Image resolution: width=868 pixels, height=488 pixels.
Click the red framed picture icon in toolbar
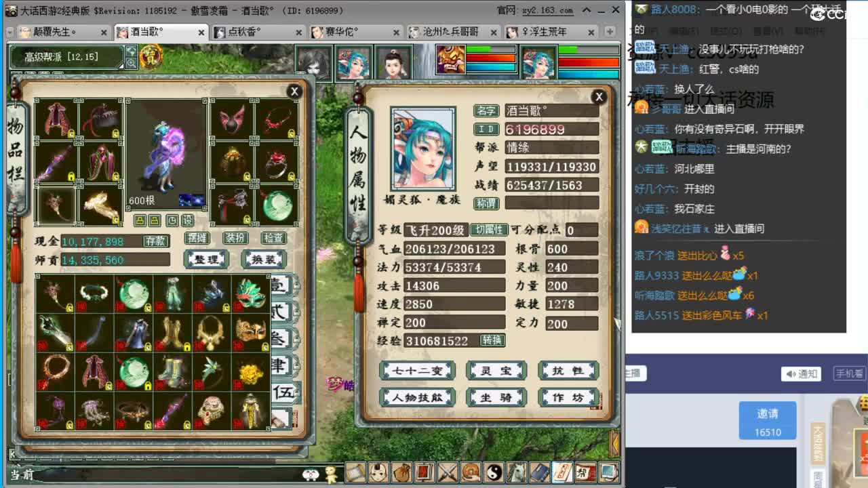425,472
